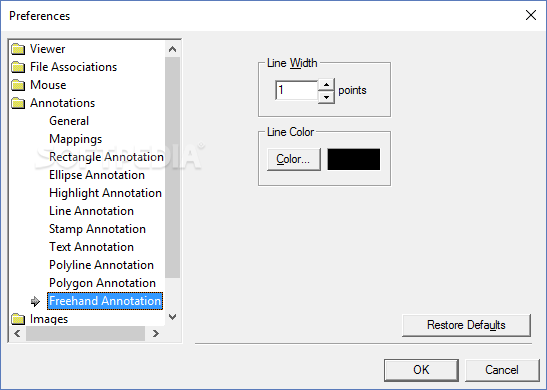Image resolution: width=547 pixels, height=390 pixels.
Task: Open the Images preferences category
Action: pyautogui.click(x=49, y=319)
